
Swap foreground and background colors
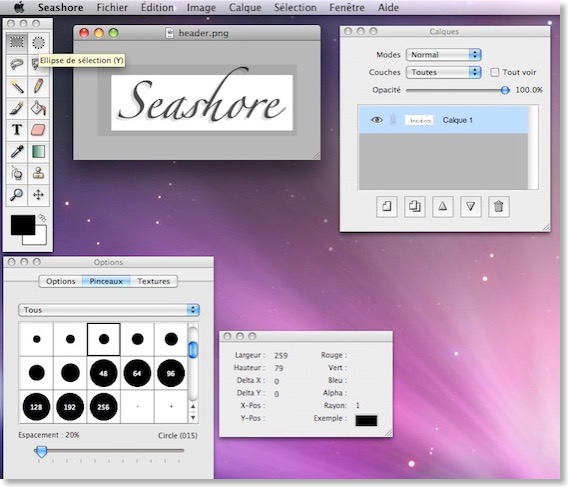[x=42, y=218]
